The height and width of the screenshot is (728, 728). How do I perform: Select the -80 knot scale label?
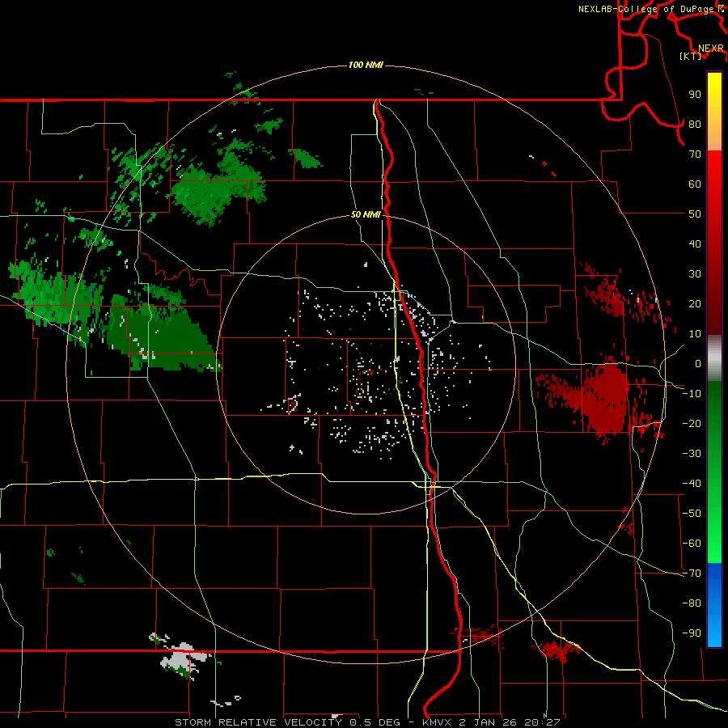click(x=692, y=603)
